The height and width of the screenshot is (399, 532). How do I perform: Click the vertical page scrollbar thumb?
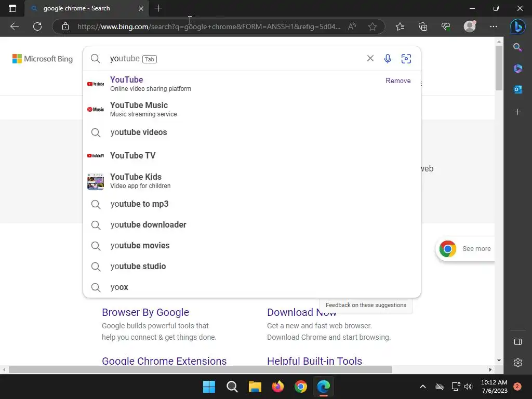(x=499, y=68)
